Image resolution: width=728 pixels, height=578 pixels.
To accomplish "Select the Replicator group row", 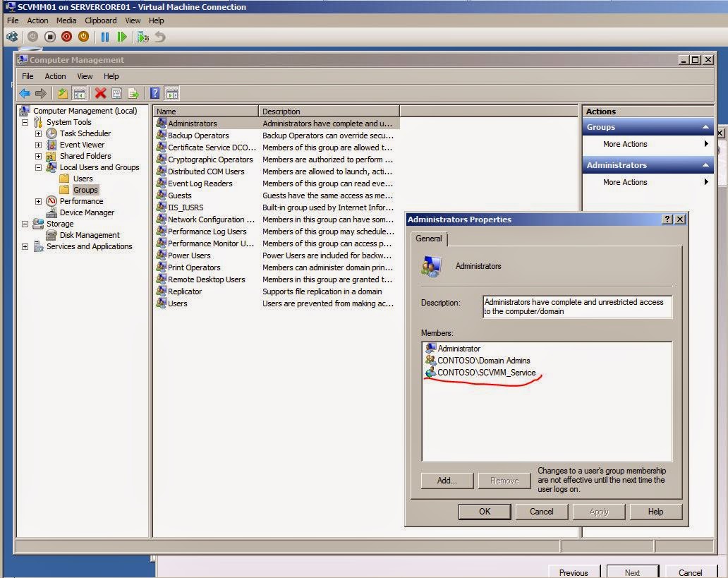I will point(277,291).
